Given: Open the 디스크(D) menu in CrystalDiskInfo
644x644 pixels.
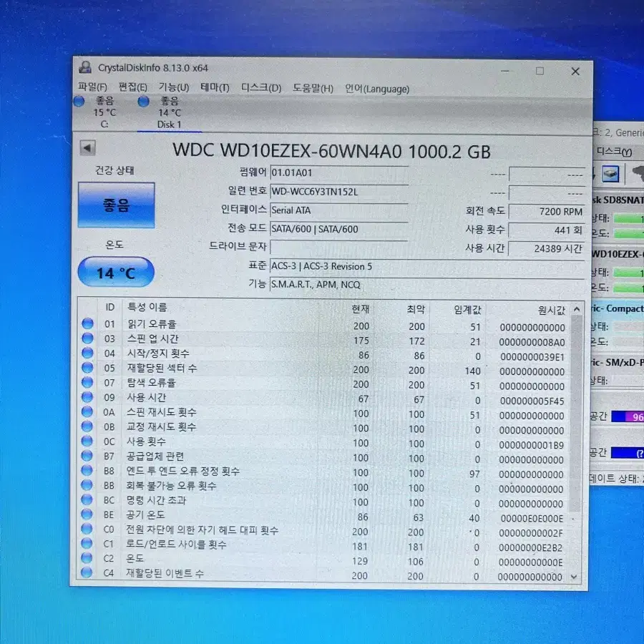Looking at the screenshot, I should (x=261, y=88).
